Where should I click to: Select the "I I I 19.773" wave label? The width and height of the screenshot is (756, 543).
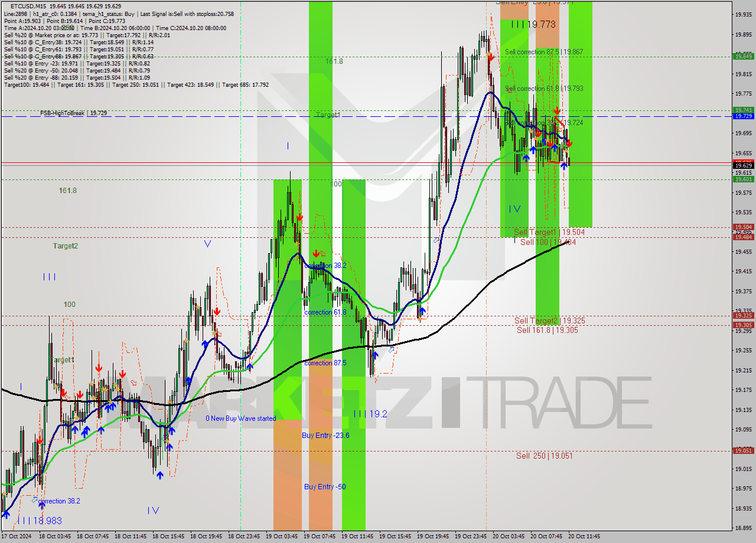tap(533, 24)
